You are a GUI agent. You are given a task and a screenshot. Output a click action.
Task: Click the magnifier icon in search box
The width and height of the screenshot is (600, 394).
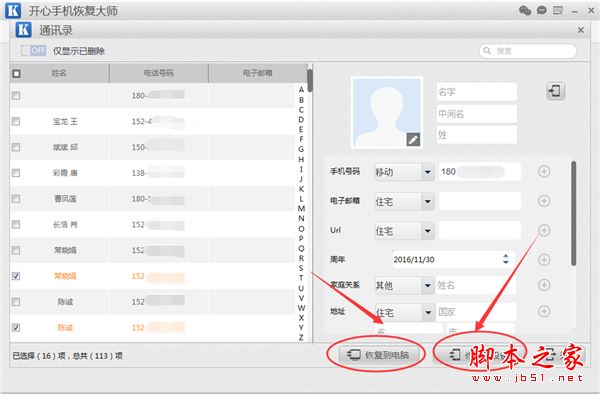(487, 50)
